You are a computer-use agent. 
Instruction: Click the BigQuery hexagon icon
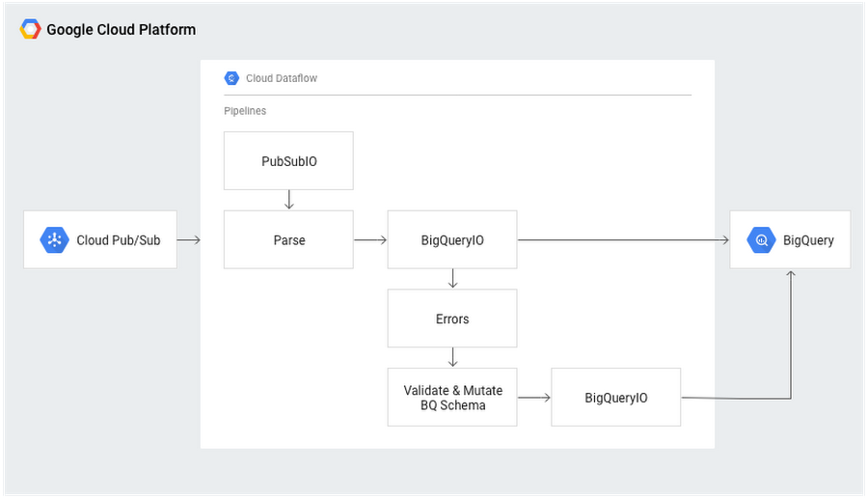click(x=762, y=239)
